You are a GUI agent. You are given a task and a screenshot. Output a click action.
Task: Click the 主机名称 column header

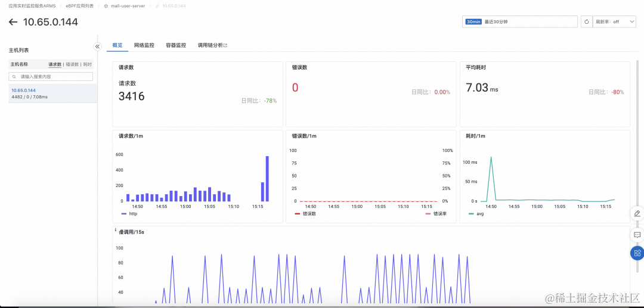(x=19, y=64)
